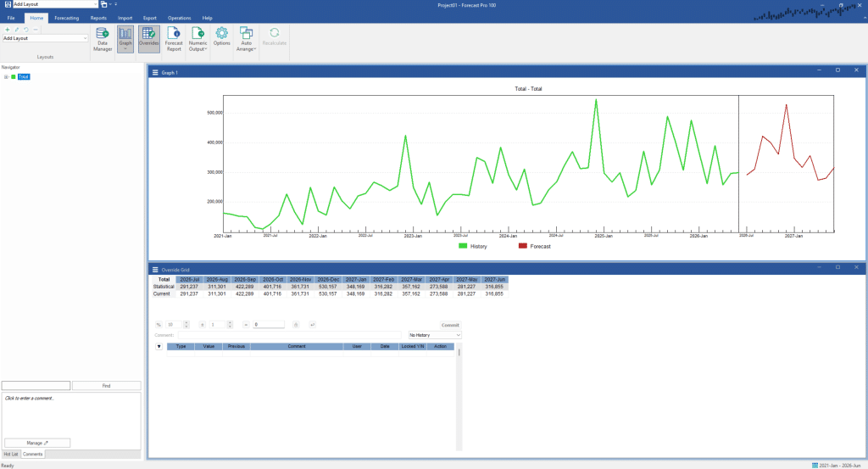Click the Find button
868x469 pixels.
[x=106, y=386]
